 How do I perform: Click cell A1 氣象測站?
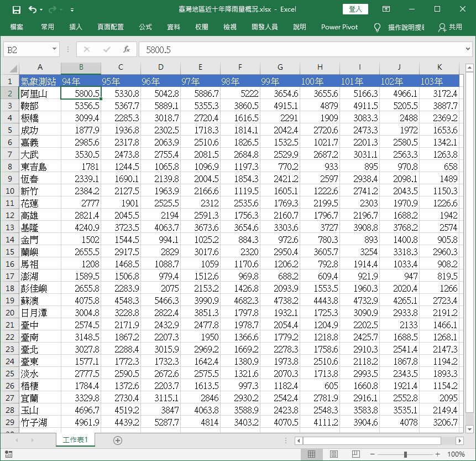coord(40,81)
